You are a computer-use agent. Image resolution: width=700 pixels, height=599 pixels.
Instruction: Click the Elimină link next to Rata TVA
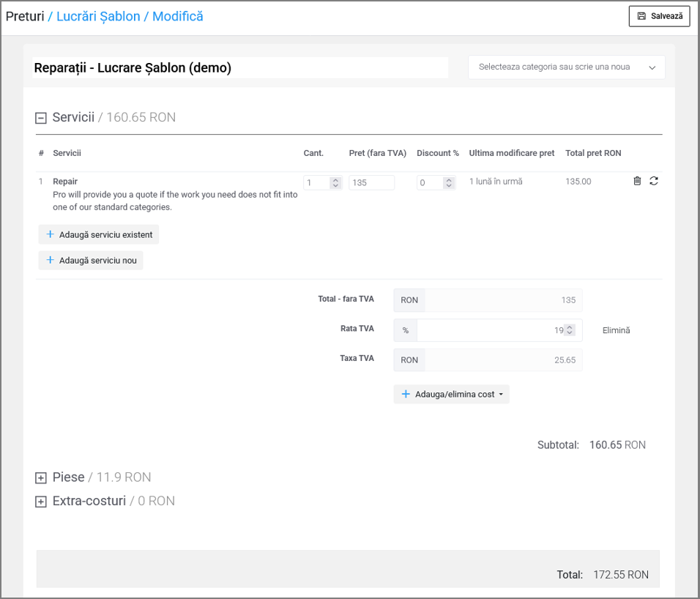coord(616,330)
